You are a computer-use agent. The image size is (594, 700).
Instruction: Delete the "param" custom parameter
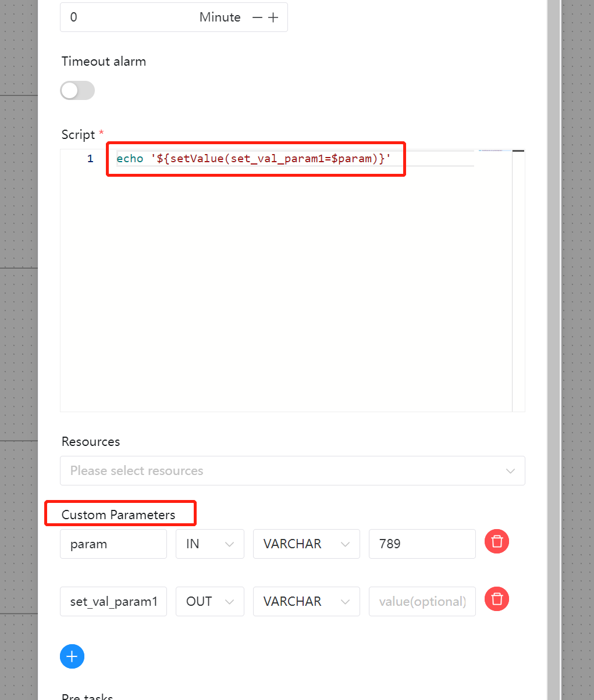tap(496, 541)
